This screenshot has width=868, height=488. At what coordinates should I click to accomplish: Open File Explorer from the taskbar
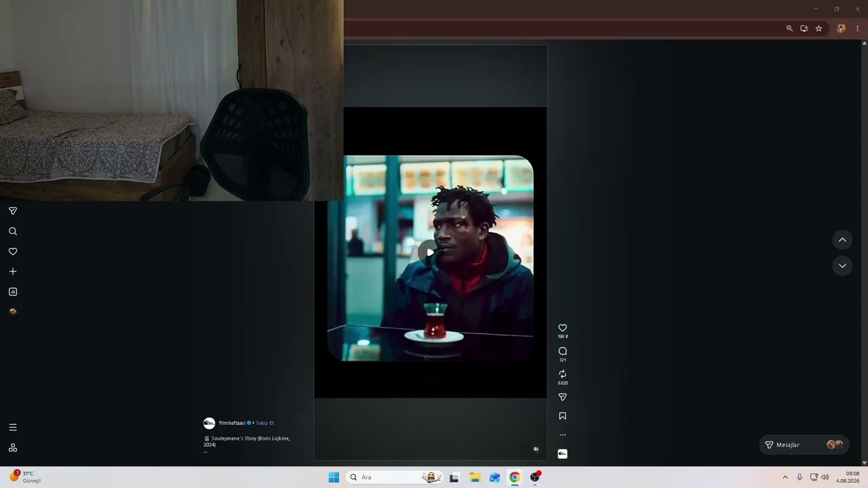(475, 477)
